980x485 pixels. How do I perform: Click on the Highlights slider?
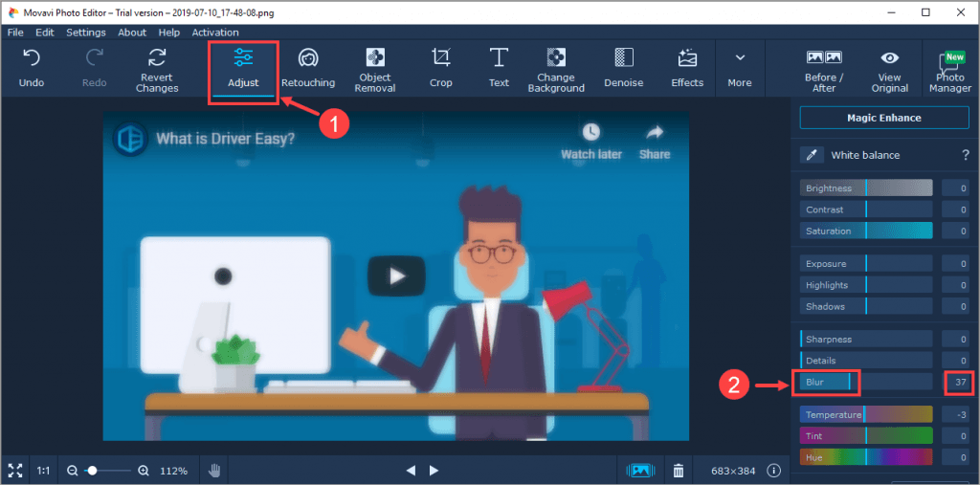click(x=866, y=285)
